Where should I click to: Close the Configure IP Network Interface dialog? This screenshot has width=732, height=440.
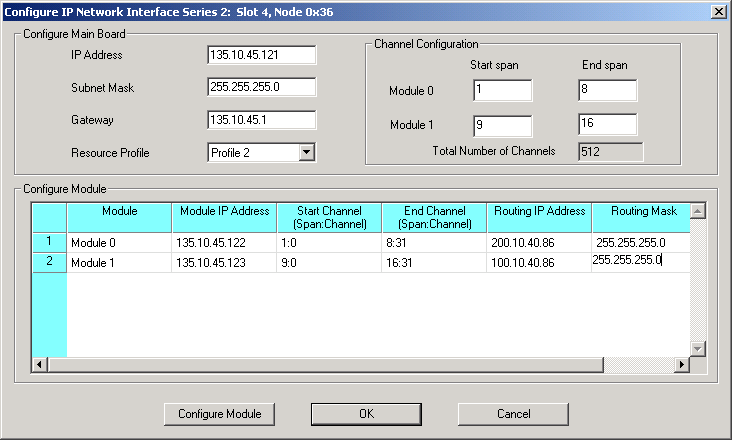[717, 10]
